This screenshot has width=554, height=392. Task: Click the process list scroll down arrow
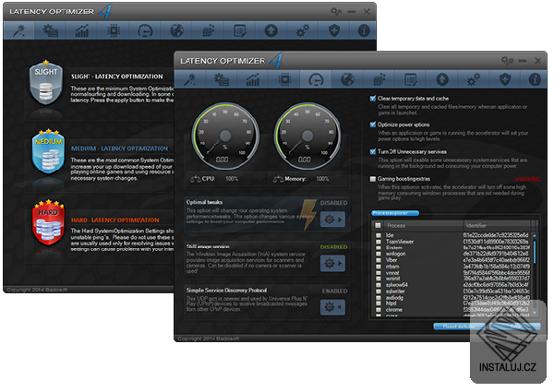pyautogui.click(x=535, y=313)
